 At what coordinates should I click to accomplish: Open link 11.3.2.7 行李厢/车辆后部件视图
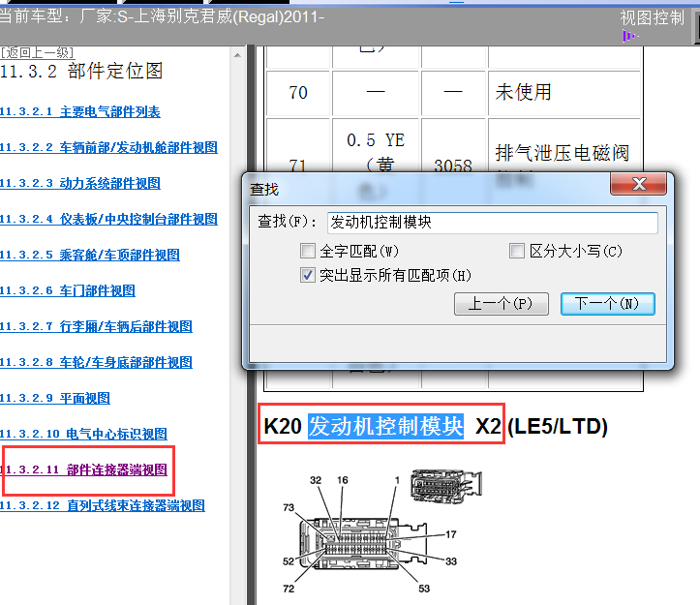(x=96, y=326)
